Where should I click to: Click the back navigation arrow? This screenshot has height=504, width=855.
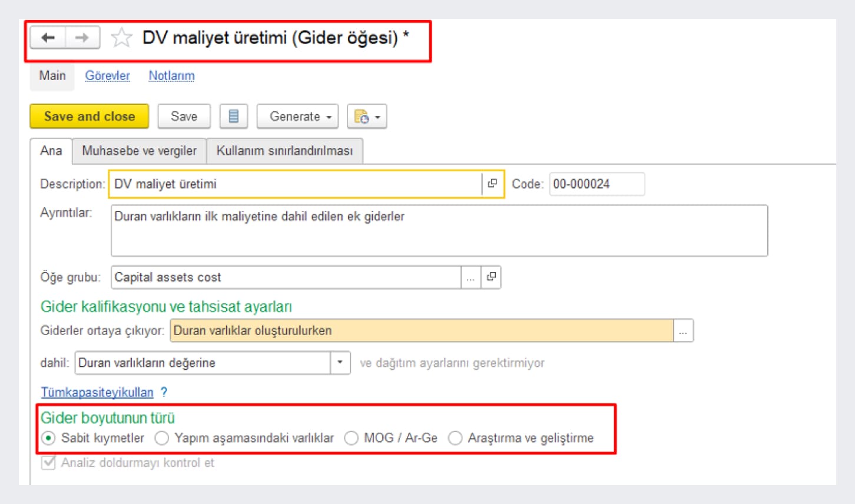[x=48, y=38]
